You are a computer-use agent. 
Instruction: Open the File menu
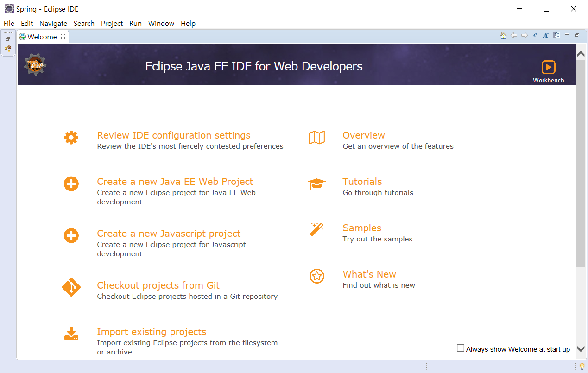click(9, 24)
